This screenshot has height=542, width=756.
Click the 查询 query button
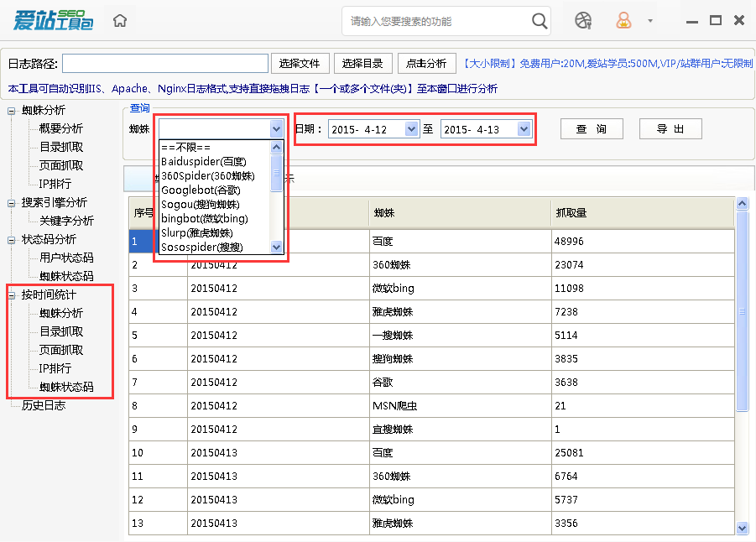592,128
